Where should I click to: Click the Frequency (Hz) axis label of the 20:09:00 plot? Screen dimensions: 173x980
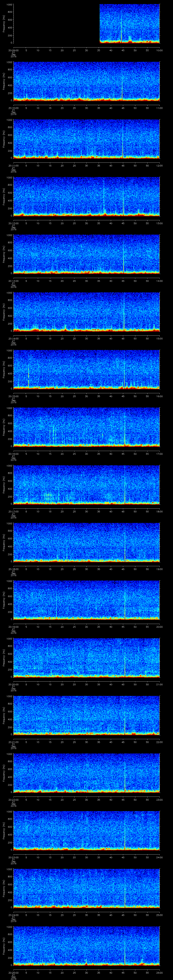4,24
